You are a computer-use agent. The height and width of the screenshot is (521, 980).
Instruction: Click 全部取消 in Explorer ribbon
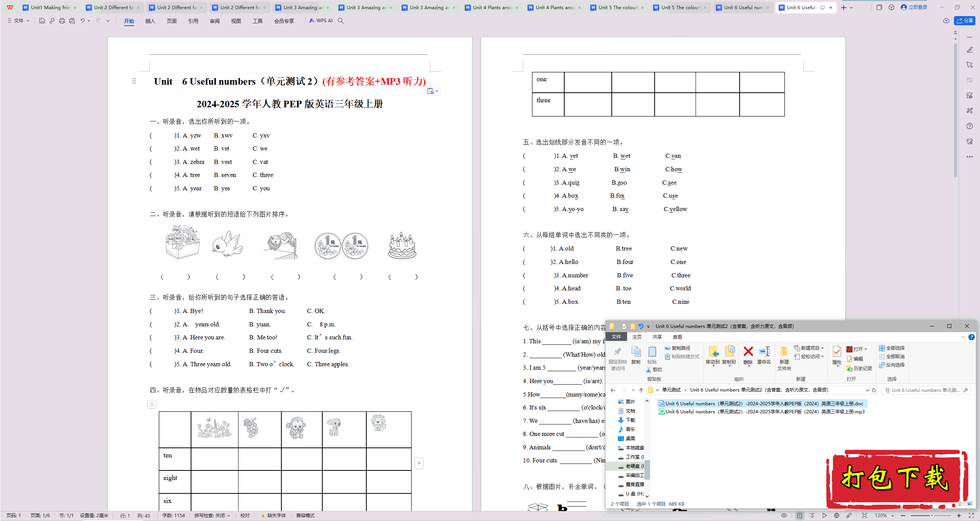point(892,357)
